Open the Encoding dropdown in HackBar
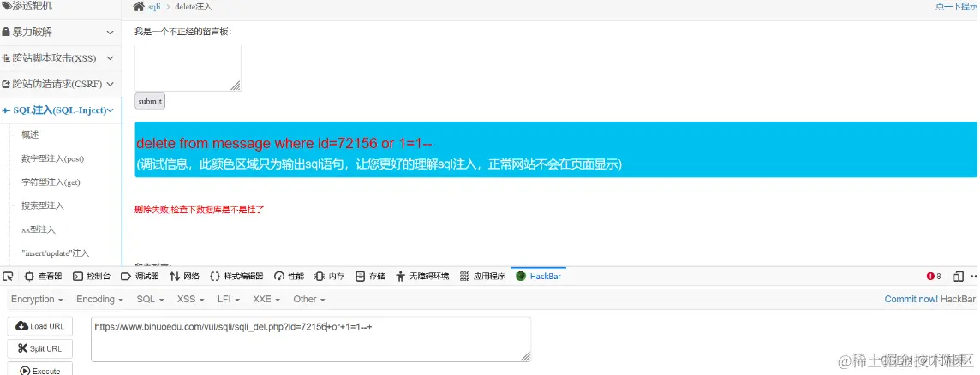 [x=99, y=300]
